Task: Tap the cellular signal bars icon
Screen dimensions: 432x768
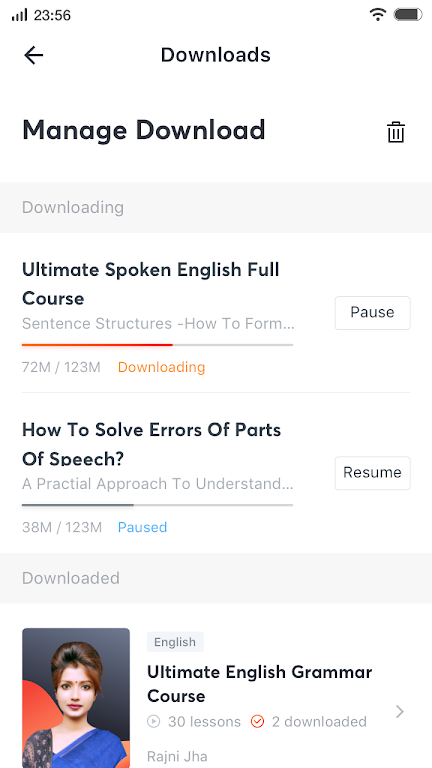Action: [20, 15]
